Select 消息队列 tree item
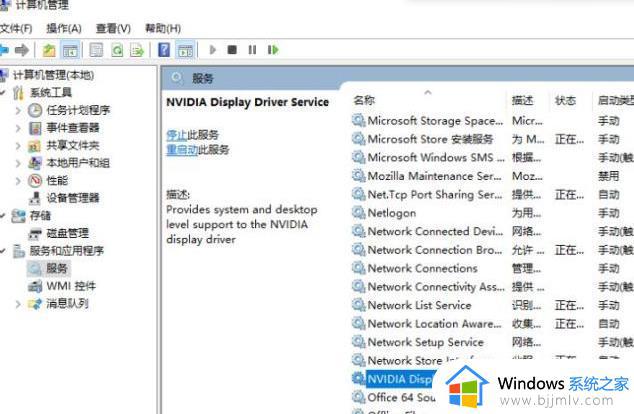Viewport: 634px width, 414px height. [67, 304]
